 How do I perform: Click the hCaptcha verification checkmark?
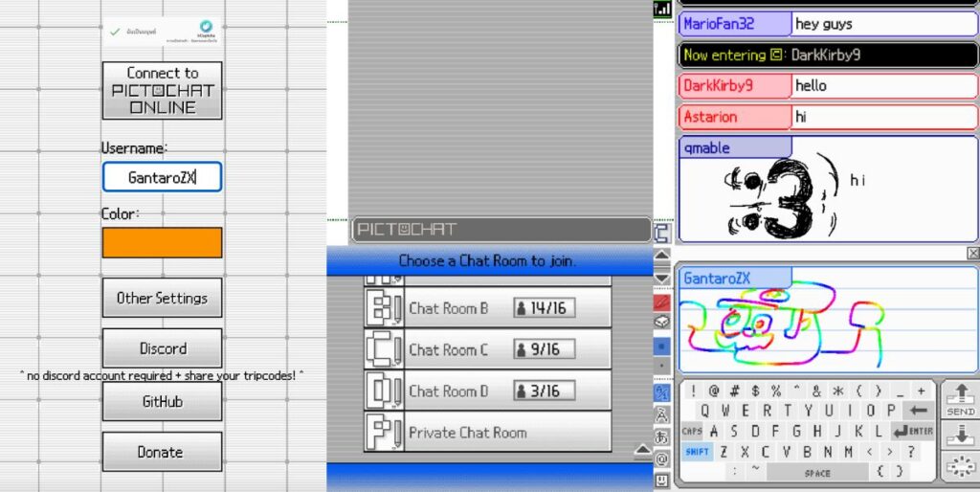pos(115,32)
